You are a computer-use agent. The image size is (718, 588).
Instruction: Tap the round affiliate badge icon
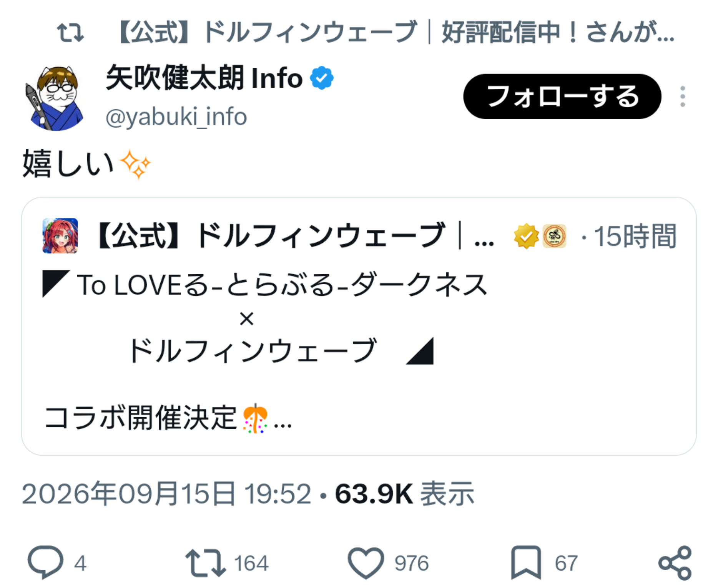click(x=554, y=236)
